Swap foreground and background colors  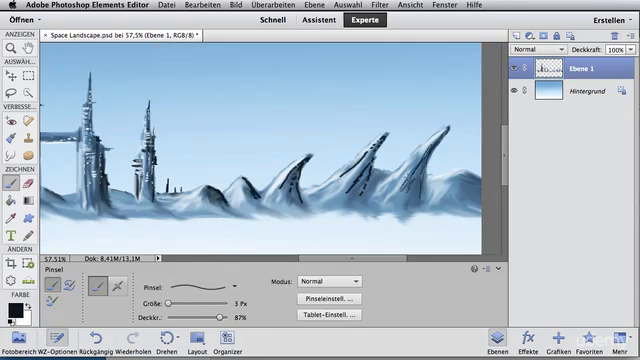point(28,306)
